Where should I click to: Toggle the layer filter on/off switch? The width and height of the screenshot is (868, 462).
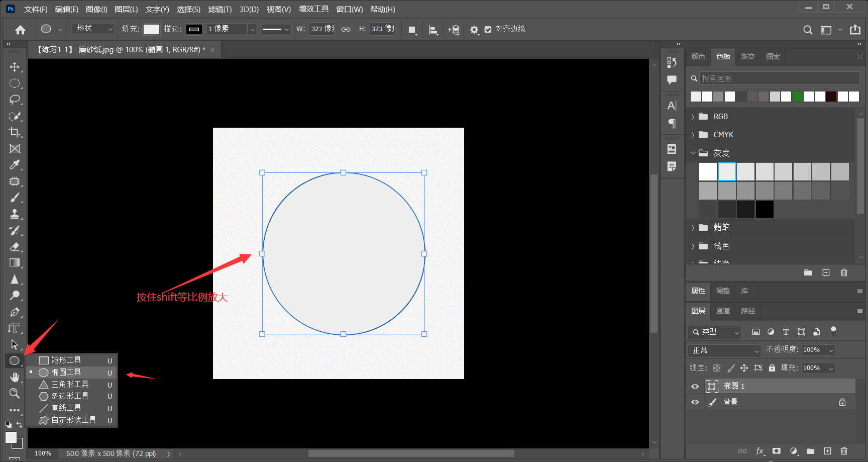pos(833,331)
